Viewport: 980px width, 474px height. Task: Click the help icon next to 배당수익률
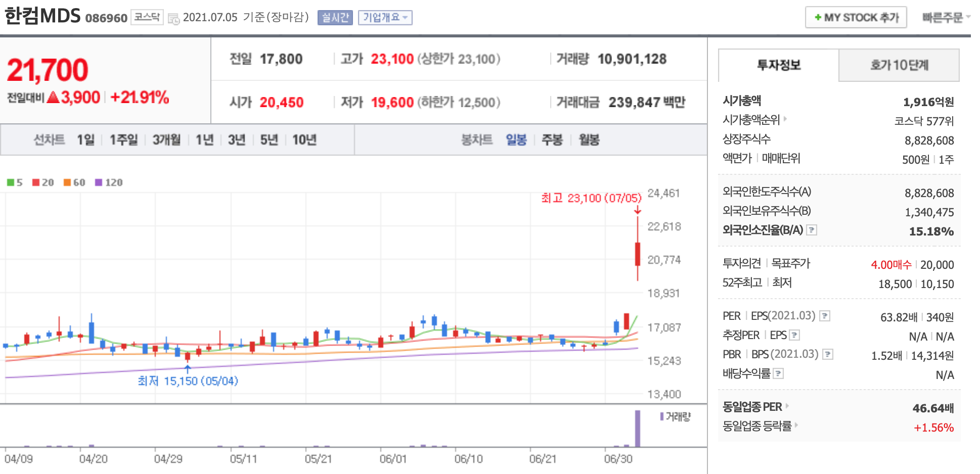[x=779, y=373]
